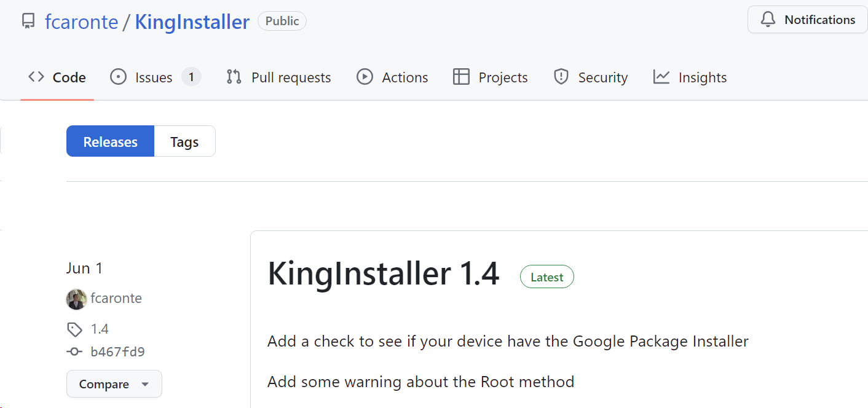Click the Issues count badge
Screen dimensions: 868x408
191,77
